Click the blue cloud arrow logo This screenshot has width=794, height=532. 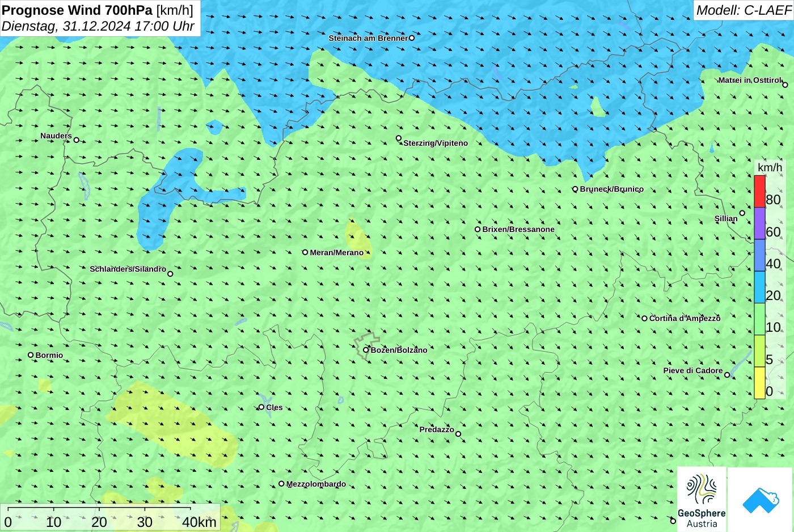click(761, 500)
